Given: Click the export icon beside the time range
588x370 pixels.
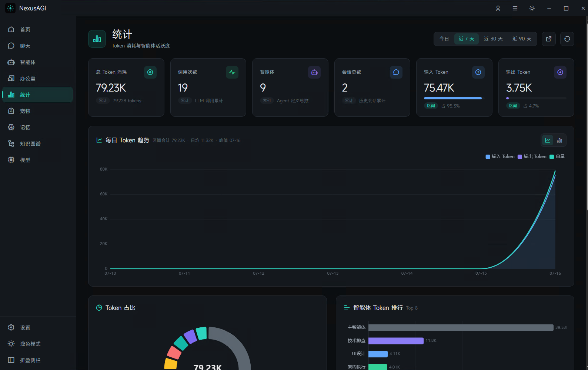Looking at the screenshot, I should coord(549,39).
